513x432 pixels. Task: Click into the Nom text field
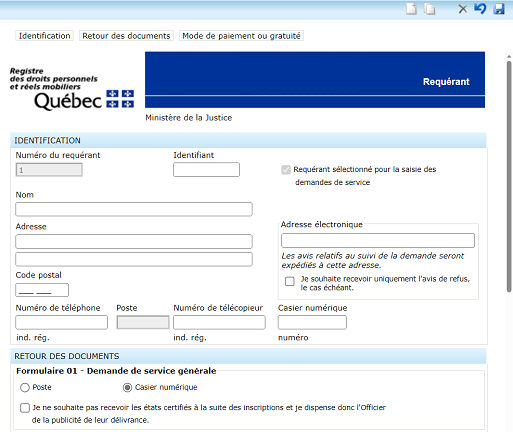pyautogui.click(x=134, y=209)
